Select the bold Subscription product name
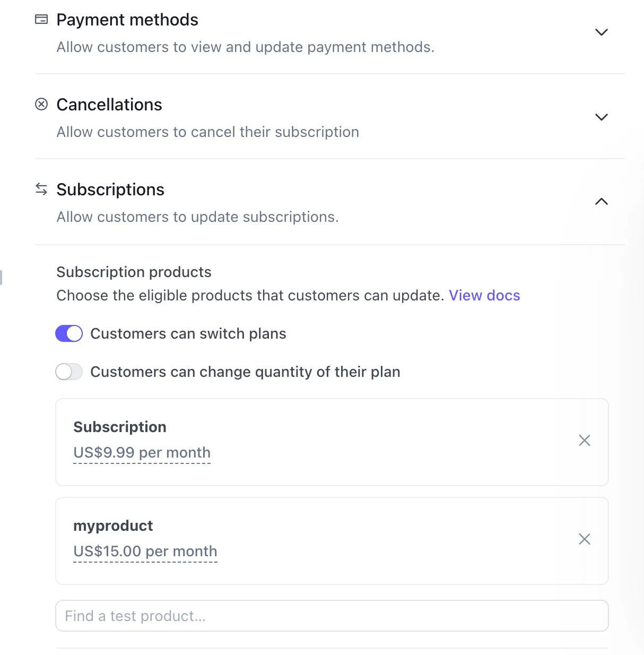 point(120,427)
